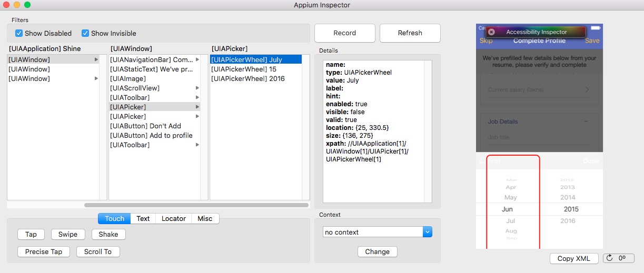Select the UIAButton Don't Add row
The height and width of the screenshot is (273, 644).
point(155,126)
